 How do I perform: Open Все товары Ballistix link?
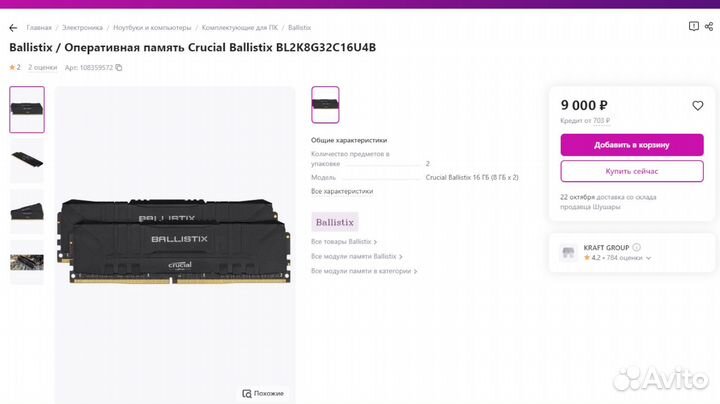coord(343,242)
